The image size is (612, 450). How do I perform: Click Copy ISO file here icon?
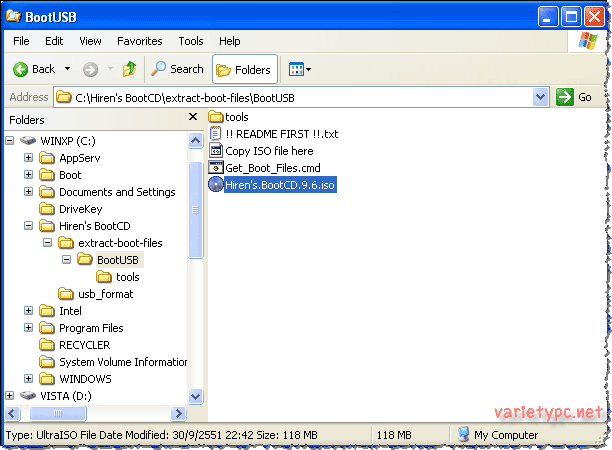click(x=216, y=150)
